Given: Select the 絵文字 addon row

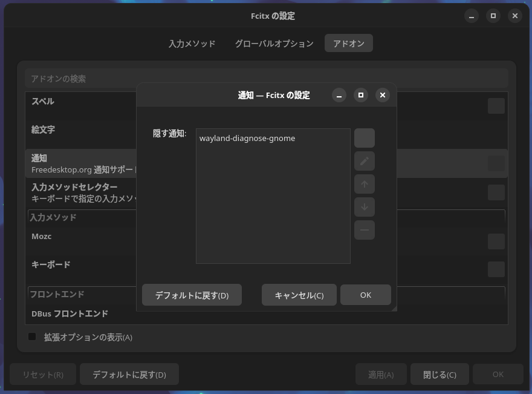Looking at the screenshot, I should tap(267, 134).
